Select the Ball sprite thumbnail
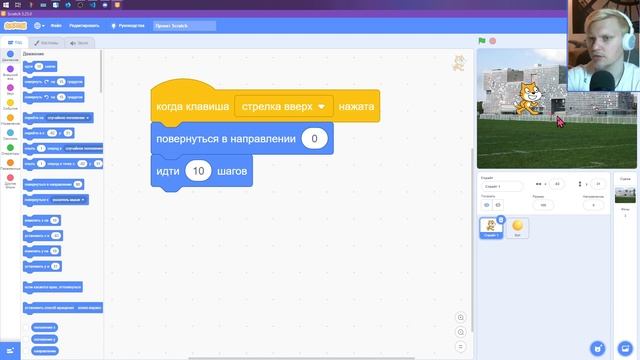 518,228
